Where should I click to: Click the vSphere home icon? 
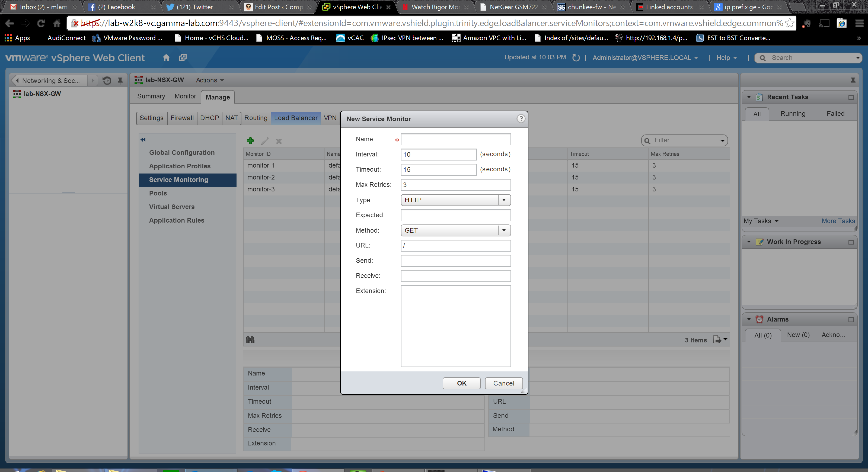[x=166, y=57]
